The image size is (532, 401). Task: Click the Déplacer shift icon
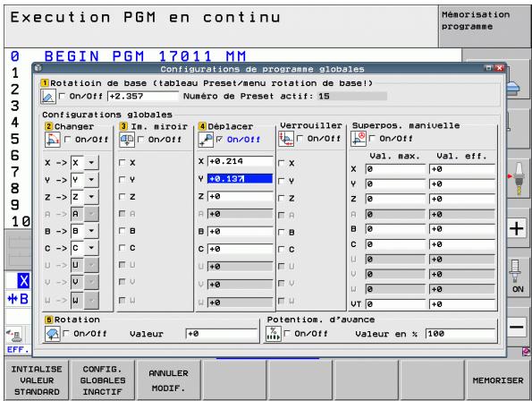tap(206, 140)
